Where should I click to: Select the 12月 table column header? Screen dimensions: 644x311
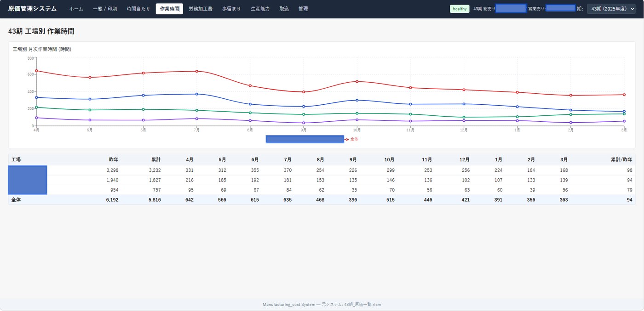[x=464, y=159]
